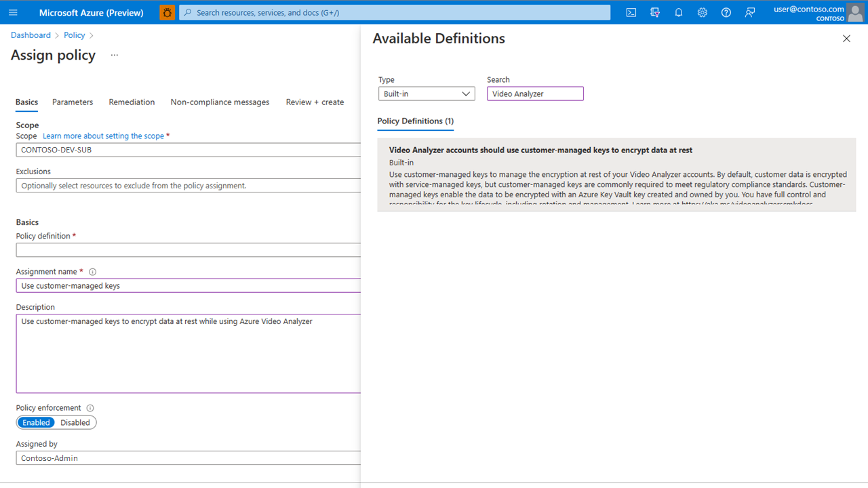Click the definitions Search field with Video Analyzer
The height and width of the screenshot is (488, 868).
click(x=535, y=94)
